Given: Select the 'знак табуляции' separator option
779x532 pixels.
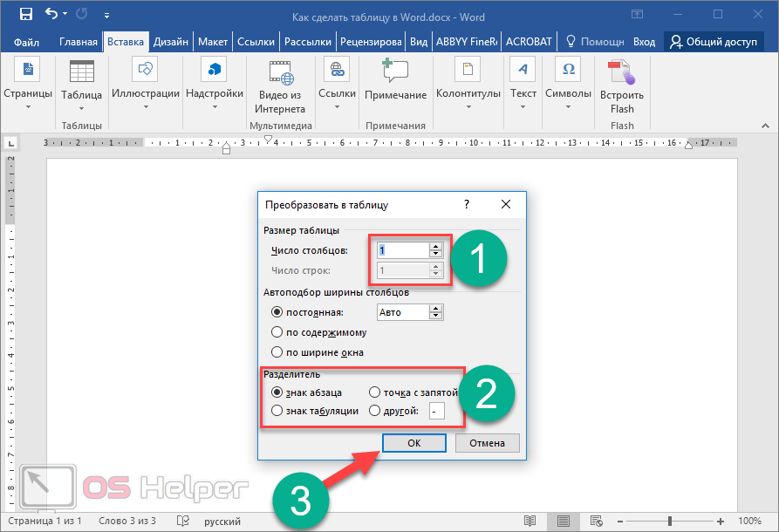Looking at the screenshot, I should 277,411.
